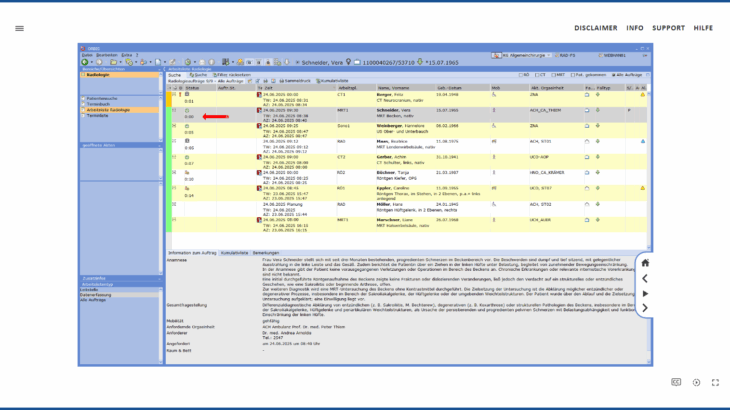Switch to the Bemerkungen tab

click(x=265, y=254)
